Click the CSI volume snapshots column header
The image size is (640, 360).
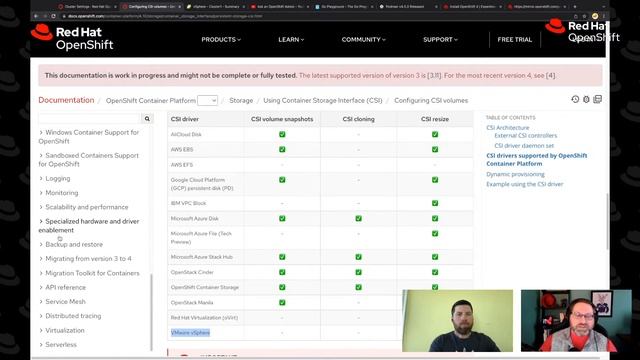[282, 119]
